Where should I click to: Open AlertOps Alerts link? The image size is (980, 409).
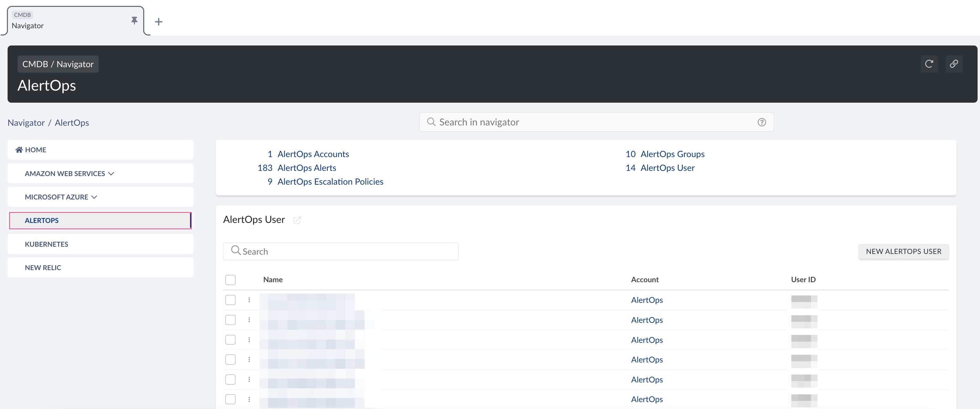[x=307, y=168]
